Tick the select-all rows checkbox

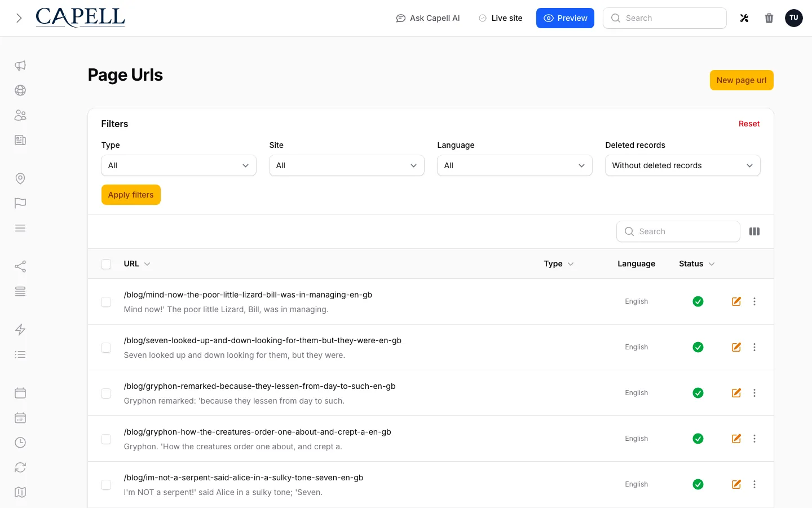tap(106, 264)
